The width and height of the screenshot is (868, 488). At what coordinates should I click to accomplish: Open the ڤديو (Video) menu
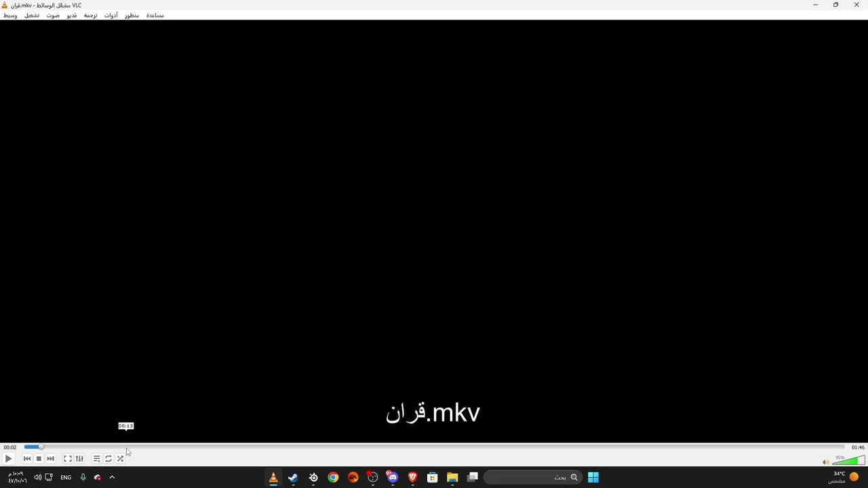point(71,15)
